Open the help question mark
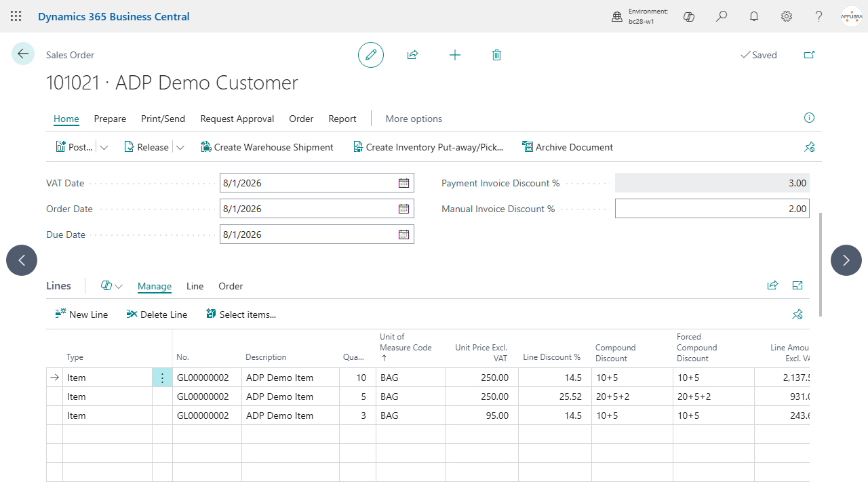The height and width of the screenshot is (488, 868). click(819, 16)
